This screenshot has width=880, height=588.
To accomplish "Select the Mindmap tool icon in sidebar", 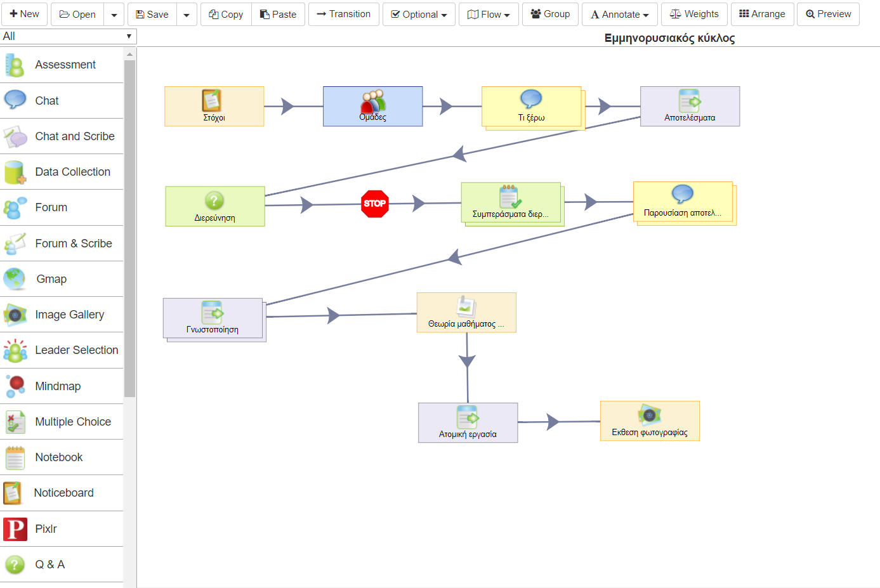I will [15, 386].
